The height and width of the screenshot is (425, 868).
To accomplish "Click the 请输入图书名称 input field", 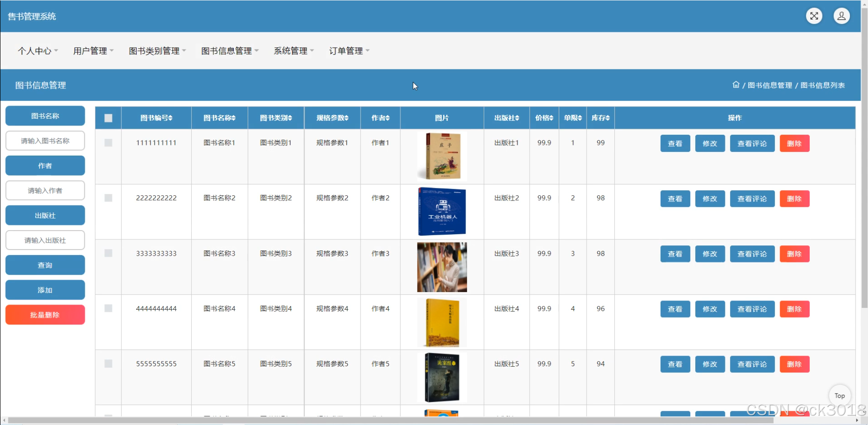I will [45, 141].
